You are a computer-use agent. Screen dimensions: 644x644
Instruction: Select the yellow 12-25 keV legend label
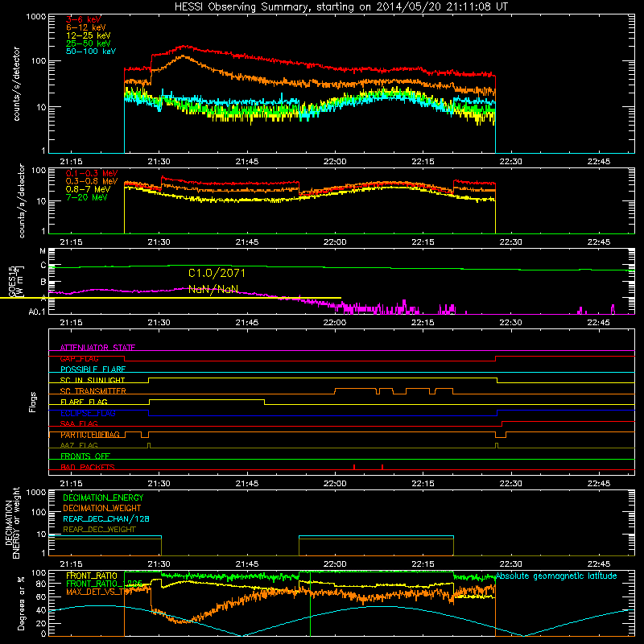point(89,35)
